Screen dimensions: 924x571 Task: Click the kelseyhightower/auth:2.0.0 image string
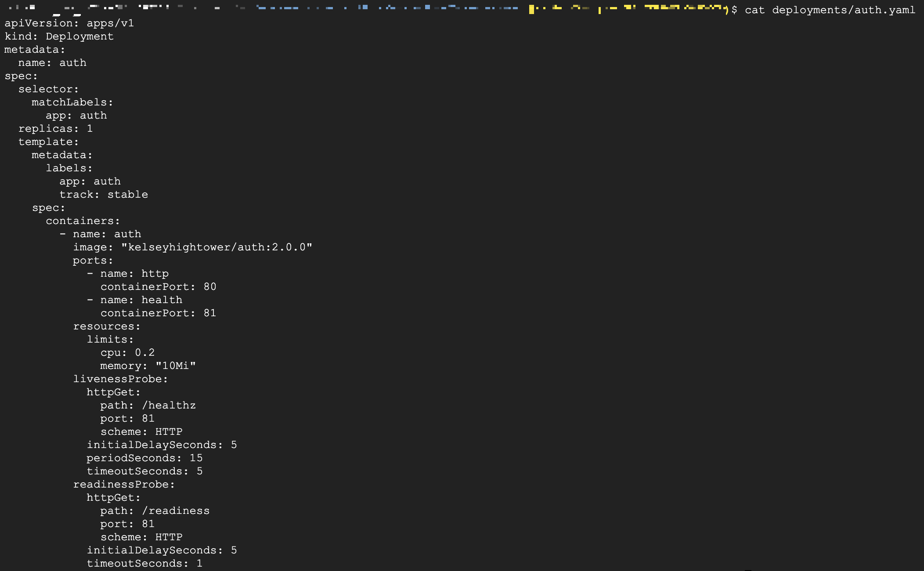tap(217, 247)
